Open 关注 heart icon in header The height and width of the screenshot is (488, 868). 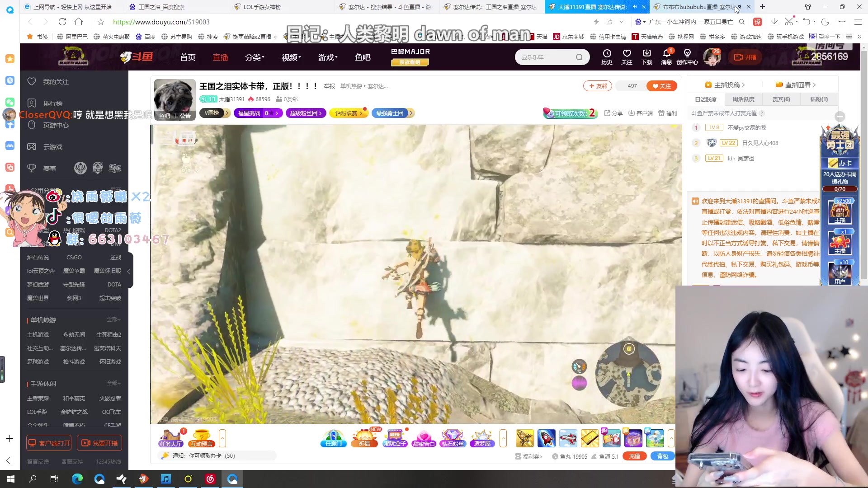(627, 57)
